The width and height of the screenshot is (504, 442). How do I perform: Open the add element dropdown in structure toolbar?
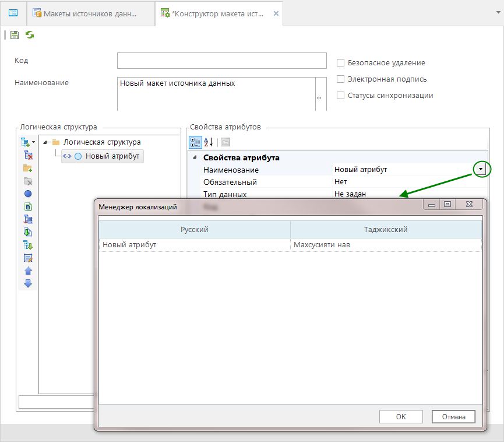[33, 142]
